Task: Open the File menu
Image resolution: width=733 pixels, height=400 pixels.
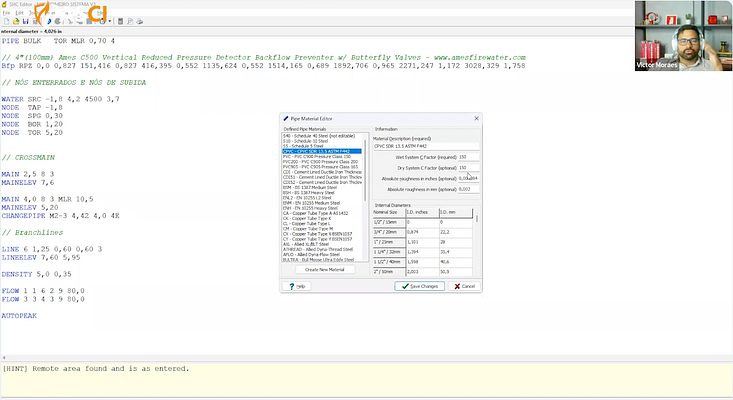Action: tap(6, 13)
